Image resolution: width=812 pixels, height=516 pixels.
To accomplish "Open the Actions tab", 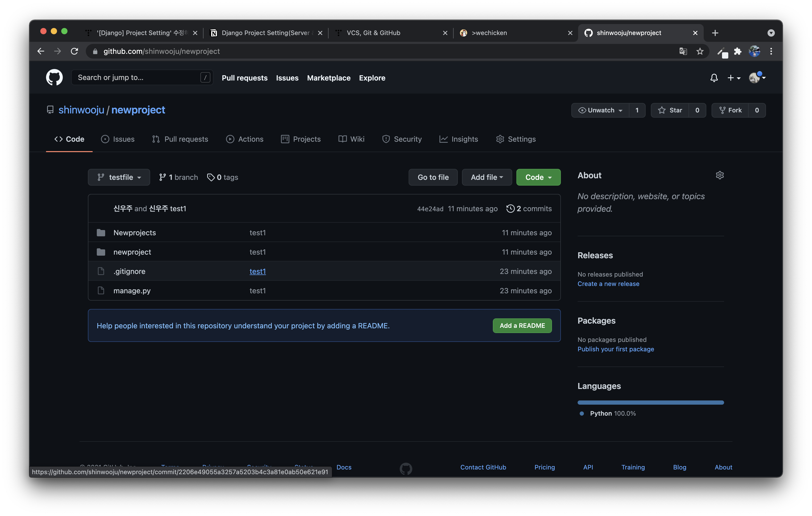I will point(245,139).
